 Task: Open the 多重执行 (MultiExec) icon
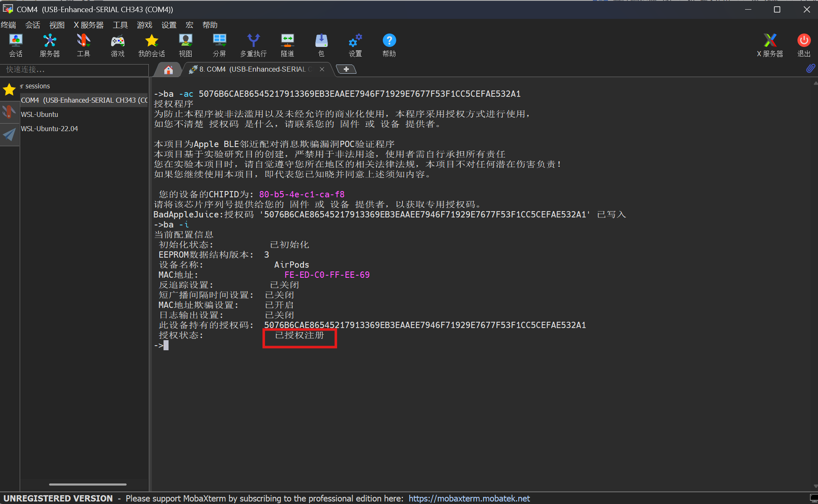(x=253, y=45)
